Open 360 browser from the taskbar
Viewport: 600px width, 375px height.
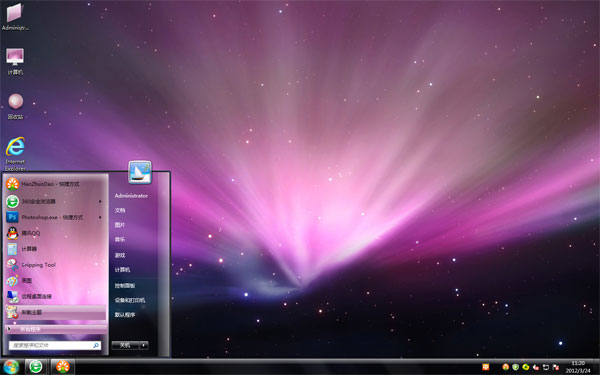coord(36,367)
